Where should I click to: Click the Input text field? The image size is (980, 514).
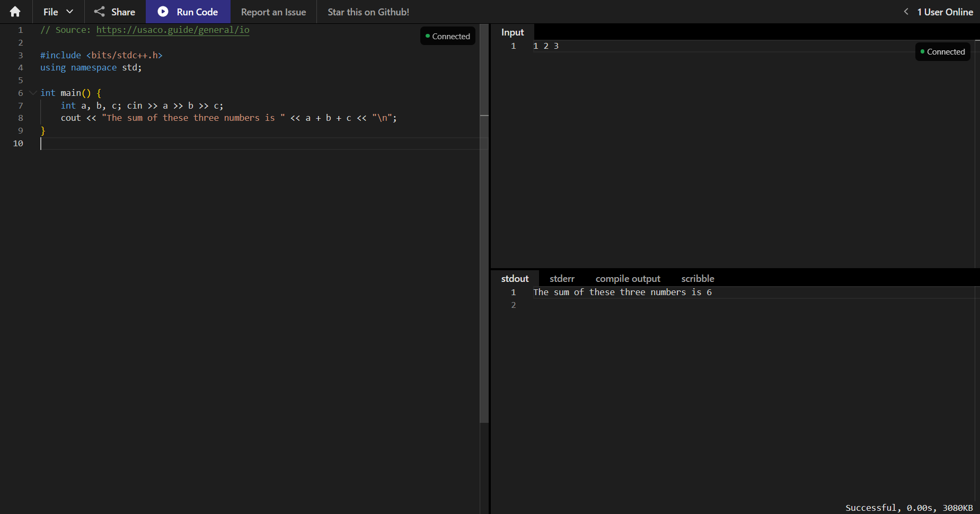[x=636, y=46]
